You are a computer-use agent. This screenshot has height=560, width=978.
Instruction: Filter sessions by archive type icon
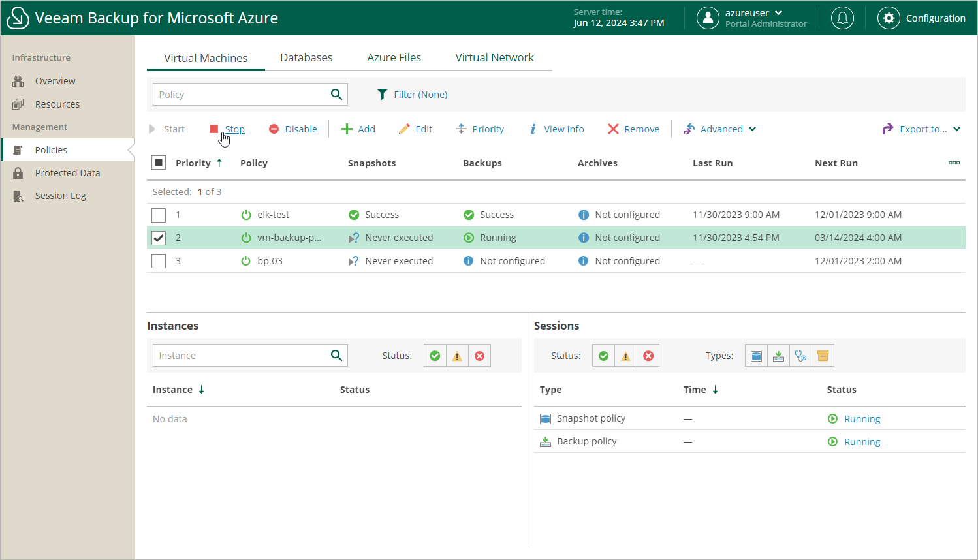click(x=823, y=356)
